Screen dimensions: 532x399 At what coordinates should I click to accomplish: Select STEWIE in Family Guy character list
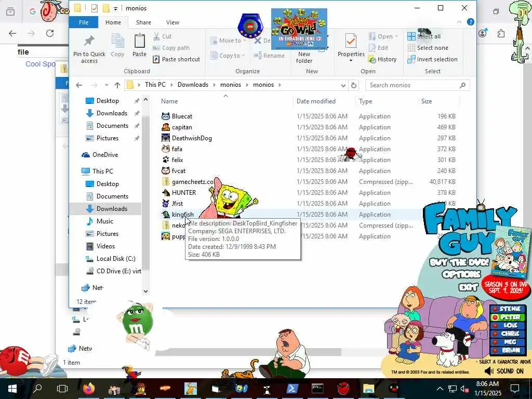[507, 309]
